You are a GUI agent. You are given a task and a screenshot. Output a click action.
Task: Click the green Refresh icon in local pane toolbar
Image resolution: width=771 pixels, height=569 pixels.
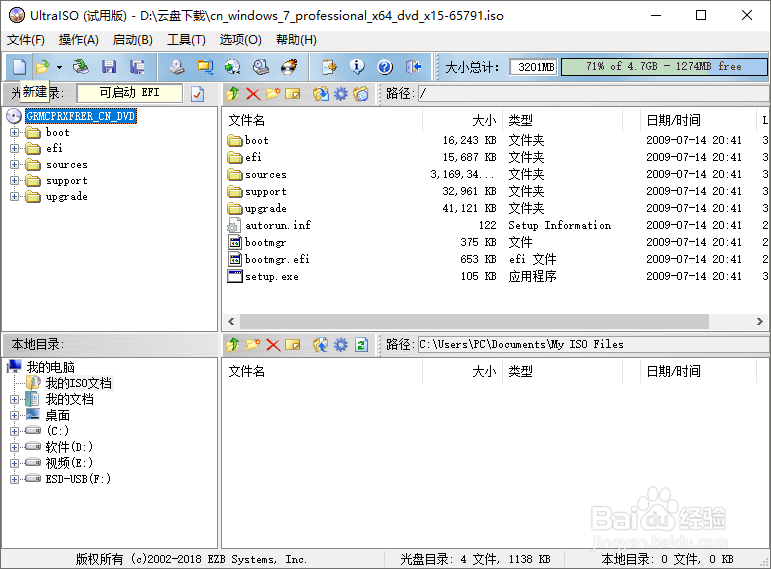[x=361, y=345]
